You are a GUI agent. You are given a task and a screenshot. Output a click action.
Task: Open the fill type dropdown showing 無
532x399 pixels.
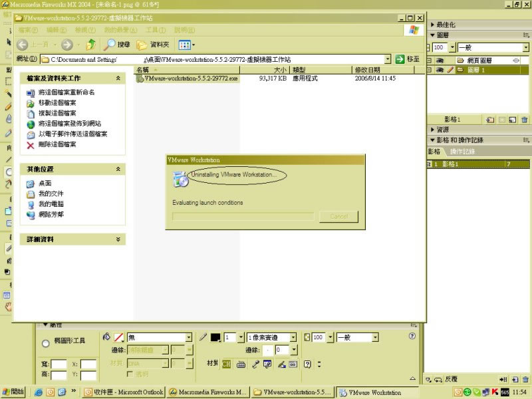pos(189,337)
